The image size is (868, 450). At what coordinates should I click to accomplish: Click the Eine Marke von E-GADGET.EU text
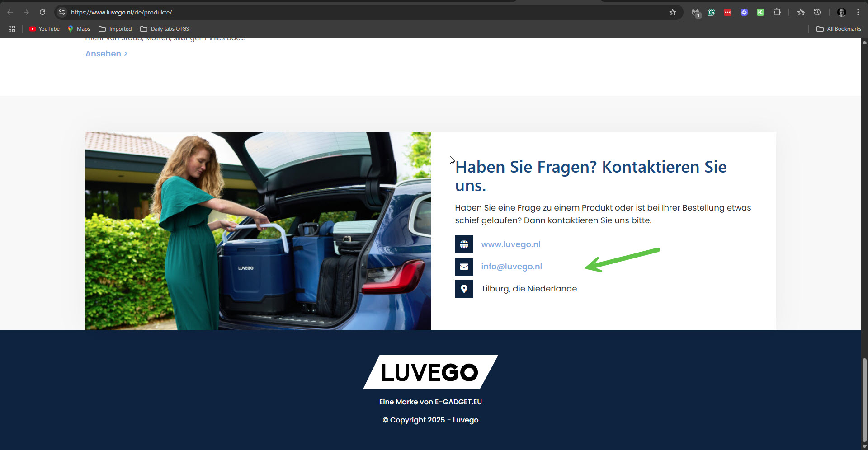(x=430, y=402)
